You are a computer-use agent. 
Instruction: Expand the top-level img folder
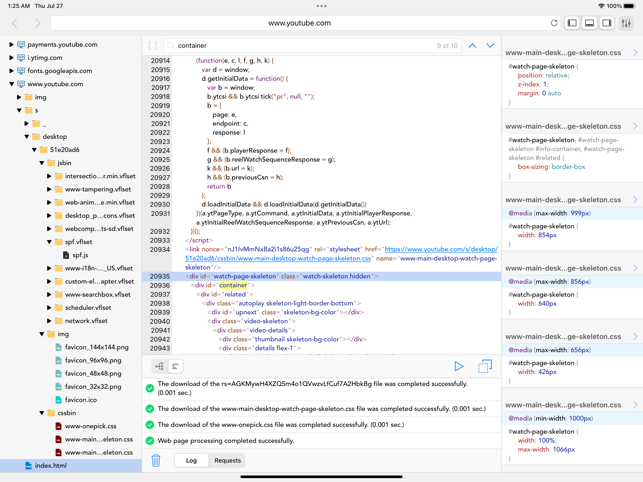pyautogui.click(x=19, y=97)
